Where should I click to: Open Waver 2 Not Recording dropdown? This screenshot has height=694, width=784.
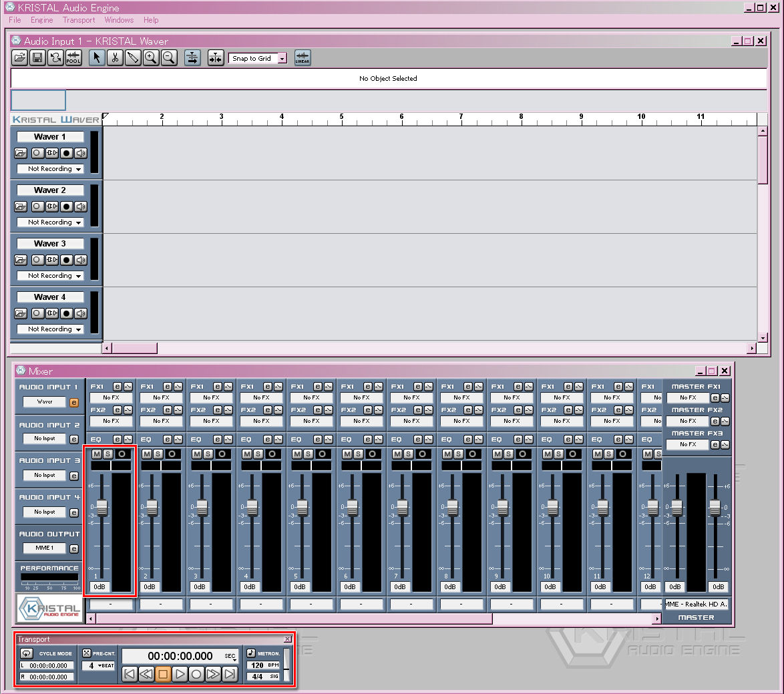[x=50, y=222]
